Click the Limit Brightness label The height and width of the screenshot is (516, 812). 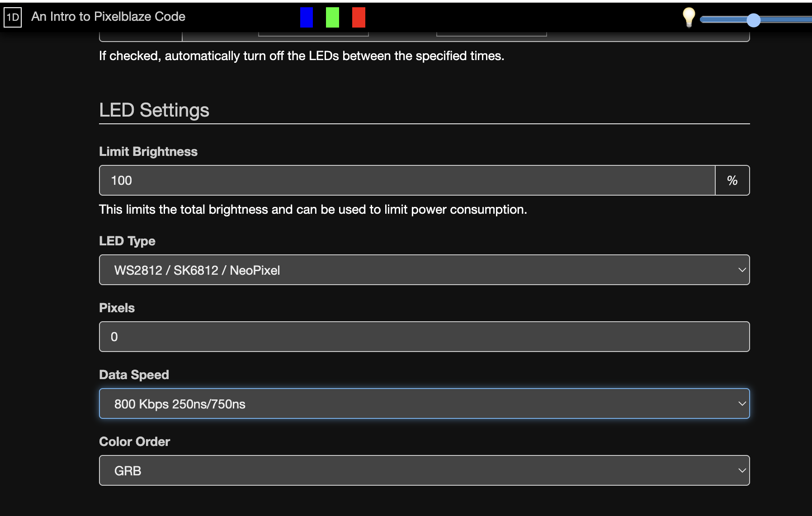(148, 152)
